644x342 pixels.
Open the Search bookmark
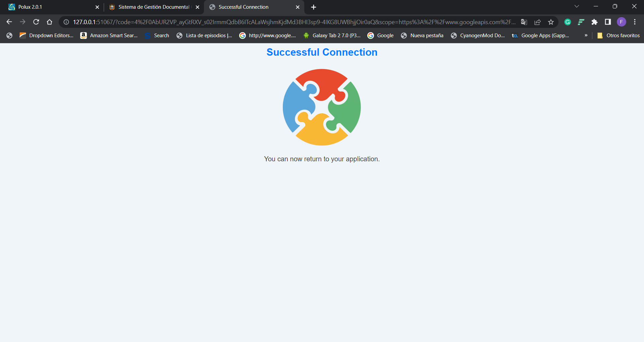157,36
